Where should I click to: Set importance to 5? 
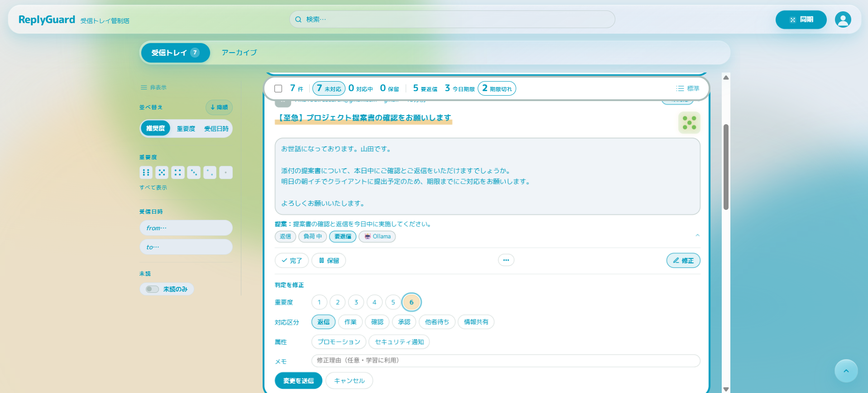(x=393, y=302)
